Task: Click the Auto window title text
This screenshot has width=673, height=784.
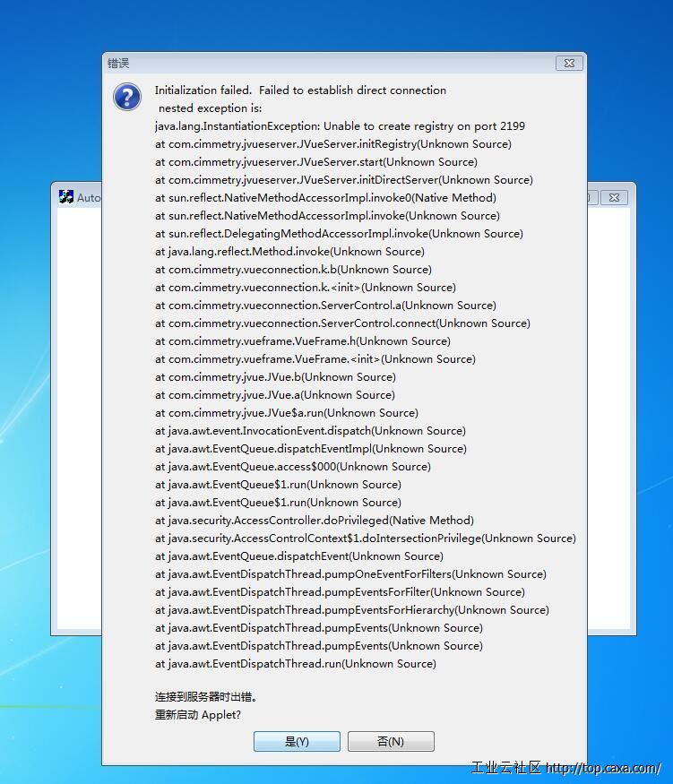Action: tap(89, 198)
